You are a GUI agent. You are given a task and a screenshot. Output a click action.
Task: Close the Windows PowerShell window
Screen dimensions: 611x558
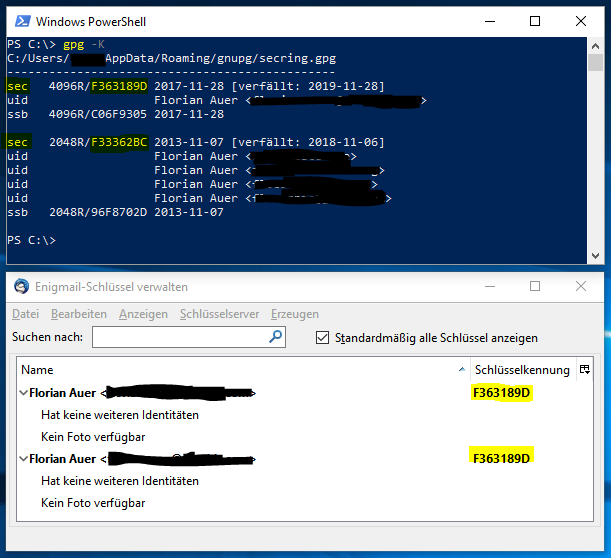coord(581,21)
